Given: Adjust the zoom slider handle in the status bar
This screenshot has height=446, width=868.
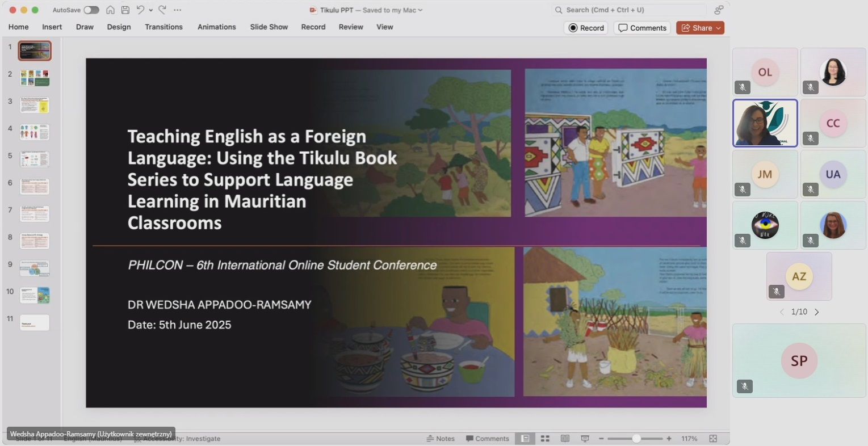Looking at the screenshot, I should pos(636,439).
